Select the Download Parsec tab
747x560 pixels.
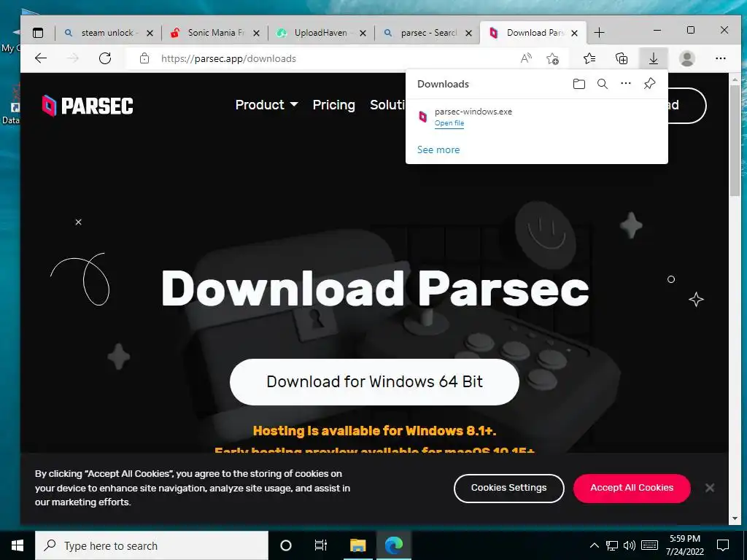point(533,33)
